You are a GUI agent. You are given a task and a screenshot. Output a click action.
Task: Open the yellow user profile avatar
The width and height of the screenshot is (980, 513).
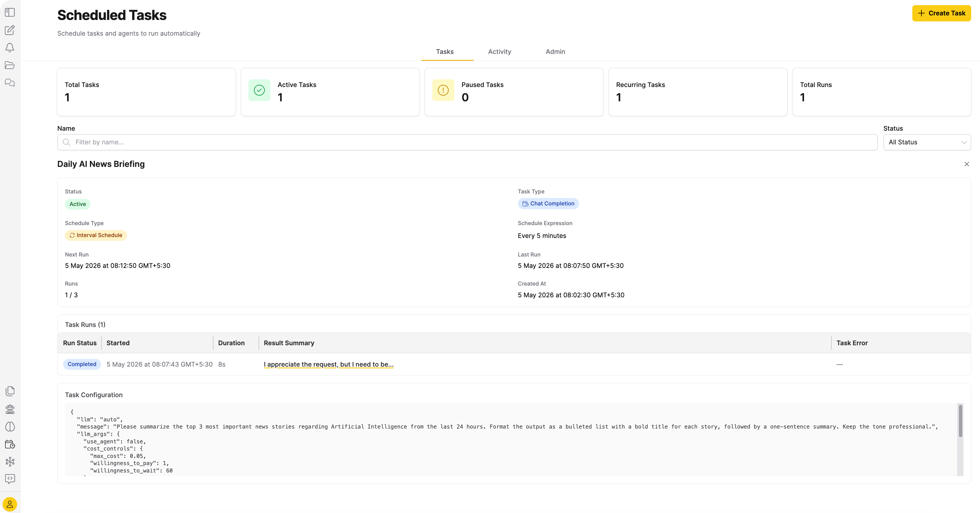(10, 504)
